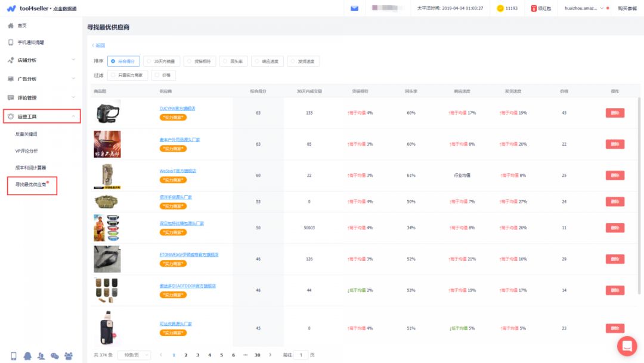The height and width of the screenshot is (363, 644).
Task: Select 发货速度 sort option
Action: [303, 61]
